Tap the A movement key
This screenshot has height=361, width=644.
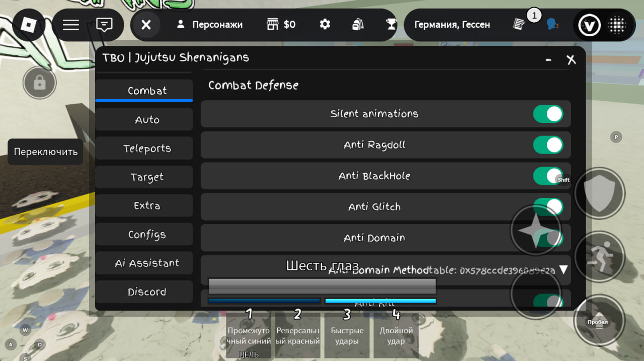click(x=11, y=345)
